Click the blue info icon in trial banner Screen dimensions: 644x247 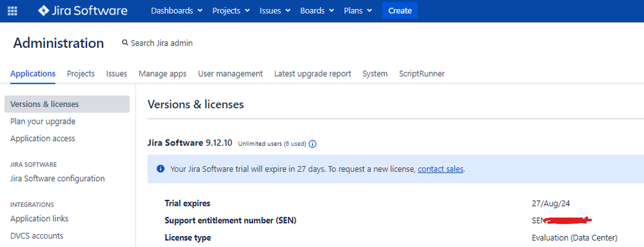[x=161, y=169]
